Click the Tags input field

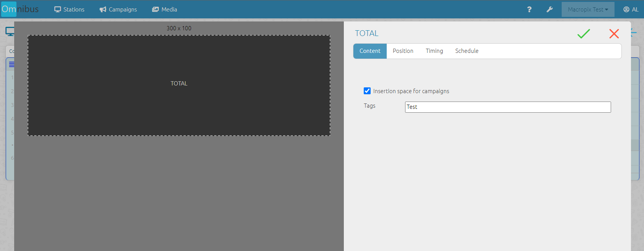[508, 107]
